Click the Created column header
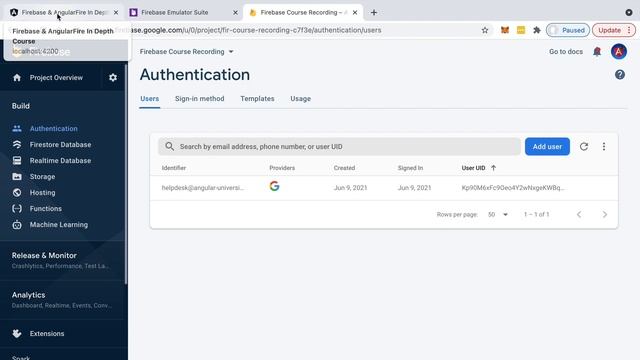Screen dimensions: 640x360 tap(344, 168)
